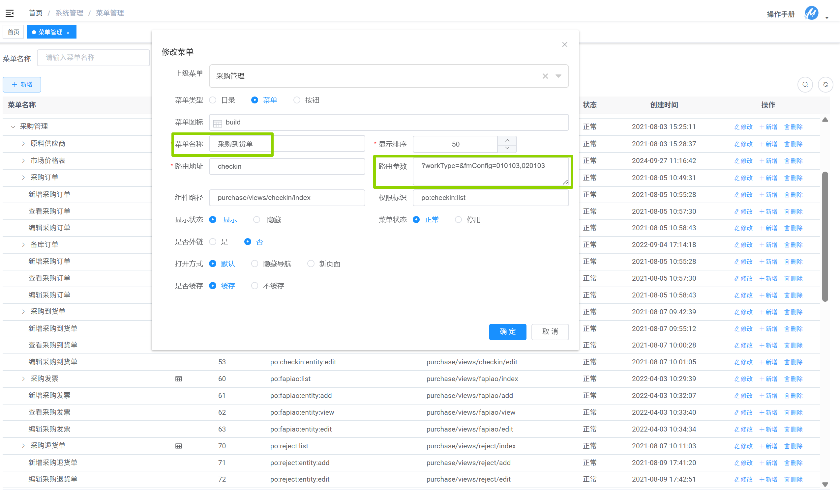Click 系统管理 in the breadcrumb
The image size is (840, 504).
tap(69, 13)
